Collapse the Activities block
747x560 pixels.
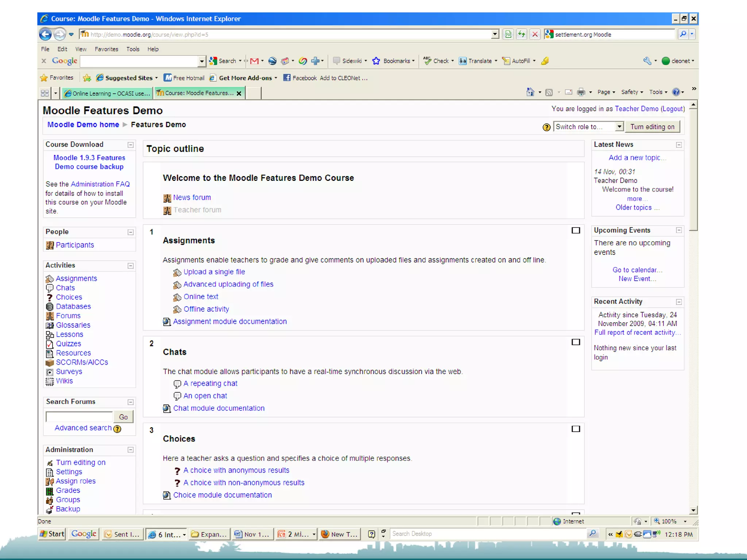[x=131, y=266]
